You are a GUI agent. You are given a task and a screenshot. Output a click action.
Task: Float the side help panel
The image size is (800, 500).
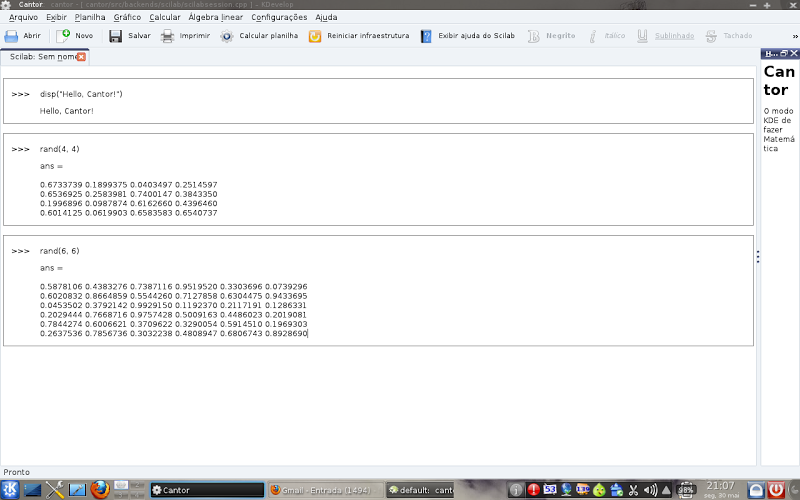[784, 53]
